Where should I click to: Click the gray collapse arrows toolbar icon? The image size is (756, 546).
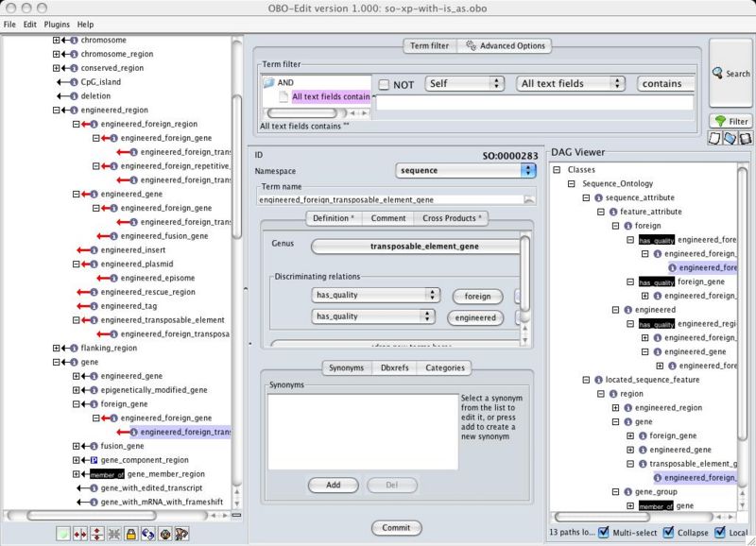(113, 534)
